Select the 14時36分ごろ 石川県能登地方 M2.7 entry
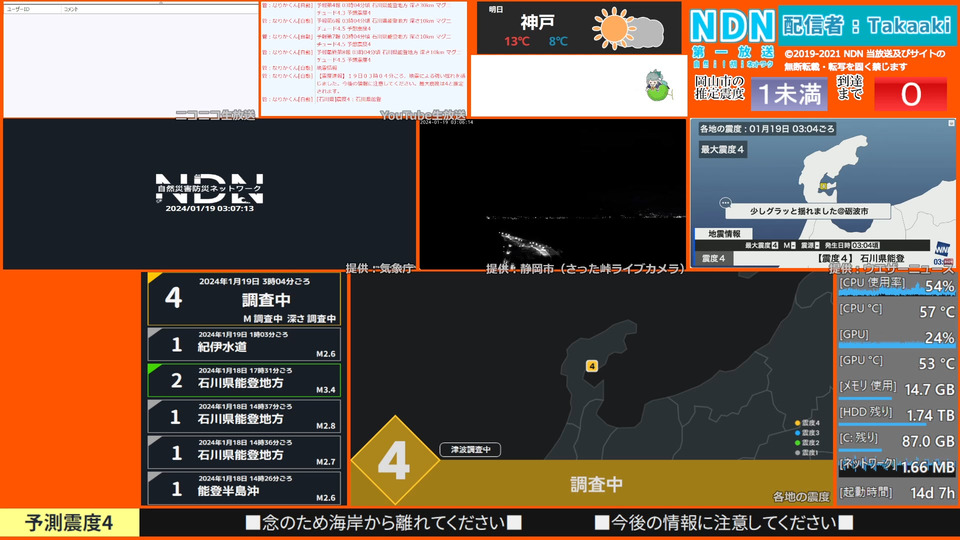This screenshot has width=960, height=540. [x=244, y=452]
